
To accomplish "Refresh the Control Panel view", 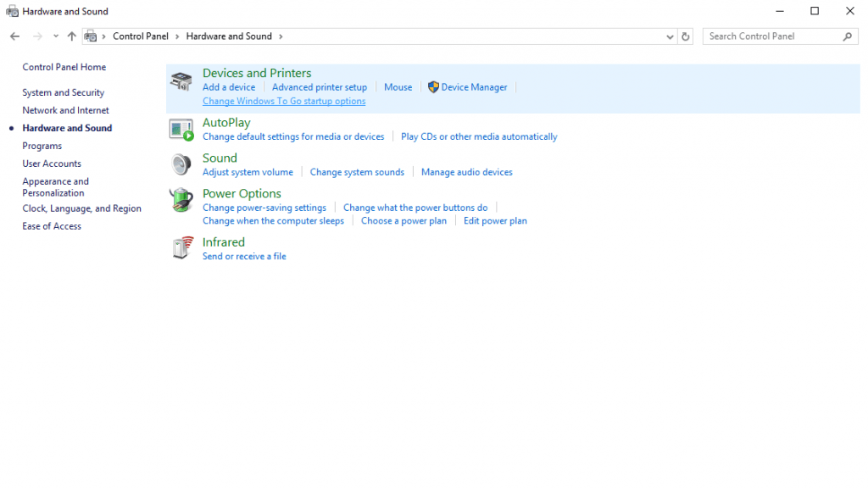I will [685, 36].
